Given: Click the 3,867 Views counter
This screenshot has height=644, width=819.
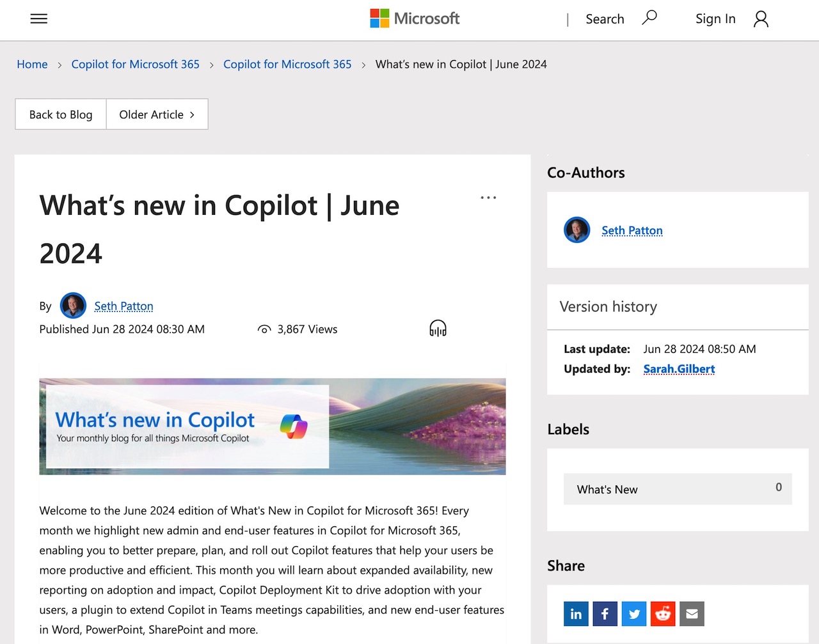Looking at the screenshot, I should click(x=298, y=329).
